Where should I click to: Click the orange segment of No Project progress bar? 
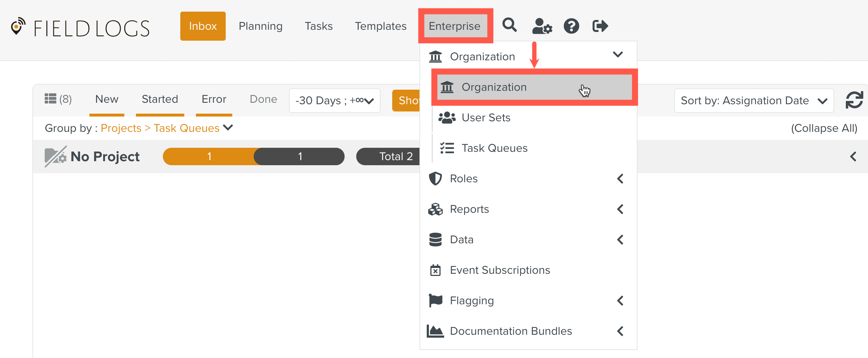coord(209,156)
